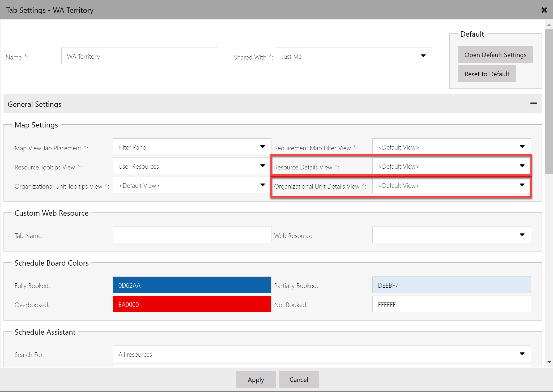Open the Map View Tab Placement dropdown
The width and height of the screenshot is (553, 392).
[262, 147]
